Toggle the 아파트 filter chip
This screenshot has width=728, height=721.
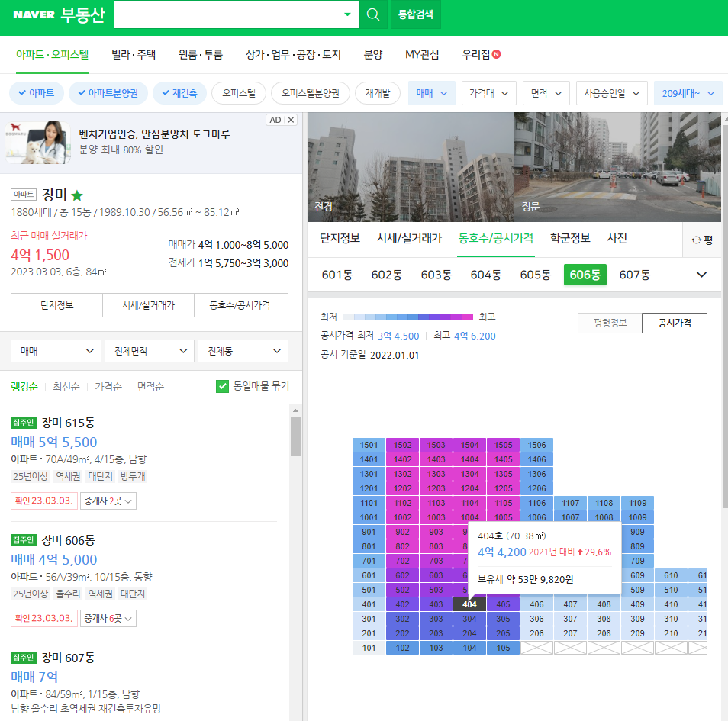point(36,93)
